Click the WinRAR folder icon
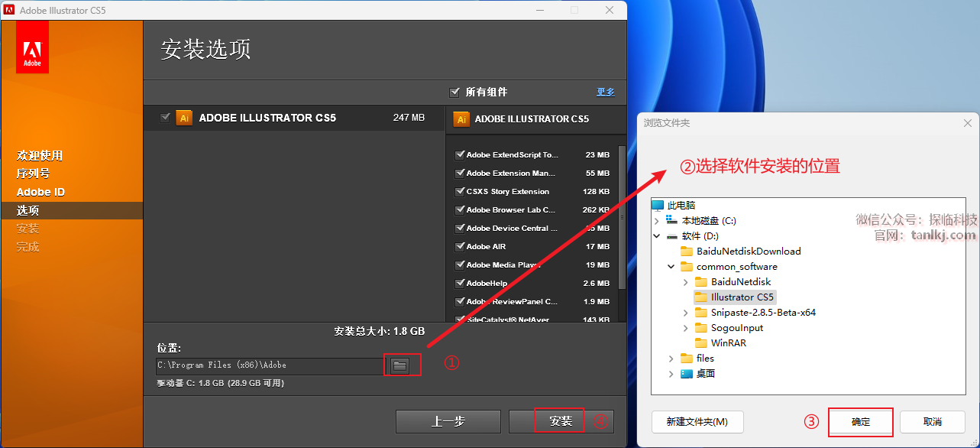 pyautogui.click(x=701, y=343)
